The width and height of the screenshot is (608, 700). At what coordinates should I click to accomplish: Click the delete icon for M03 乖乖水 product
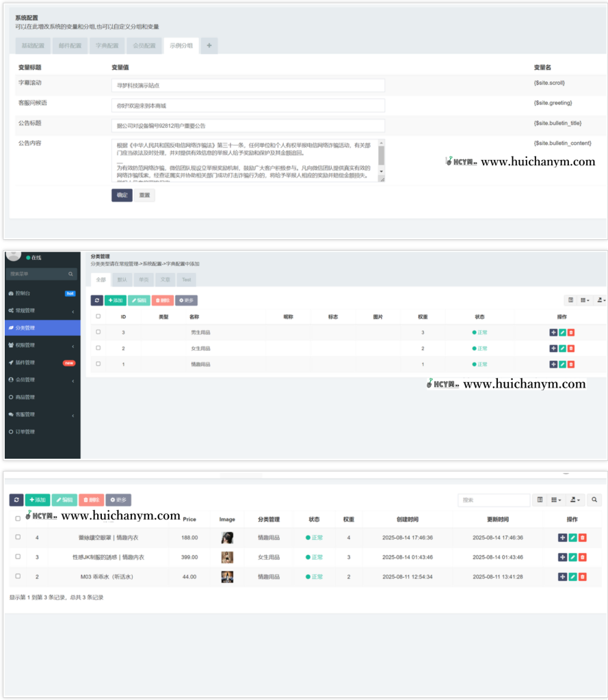tap(582, 577)
